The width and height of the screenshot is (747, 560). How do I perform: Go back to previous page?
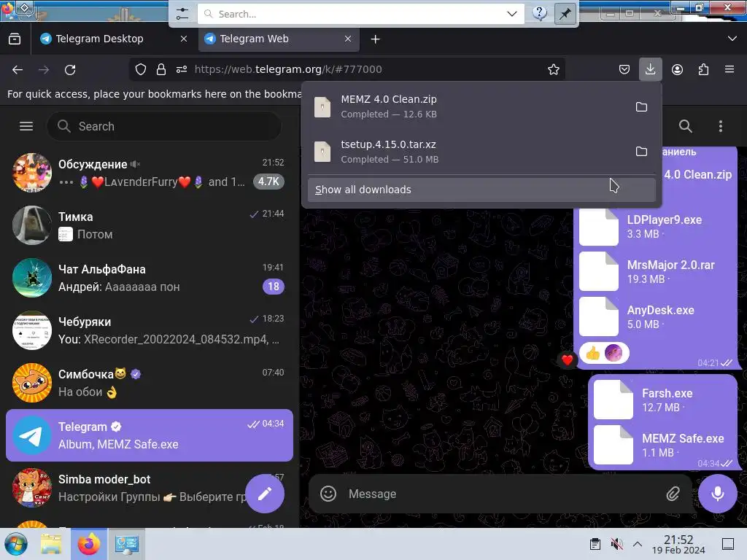pyautogui.click(x=18, y=69)
